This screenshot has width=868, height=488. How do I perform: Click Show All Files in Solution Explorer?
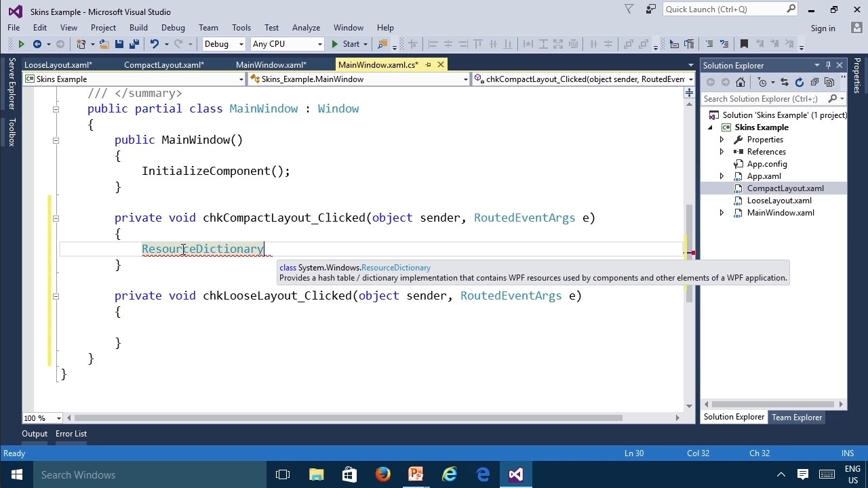point(829,82)
